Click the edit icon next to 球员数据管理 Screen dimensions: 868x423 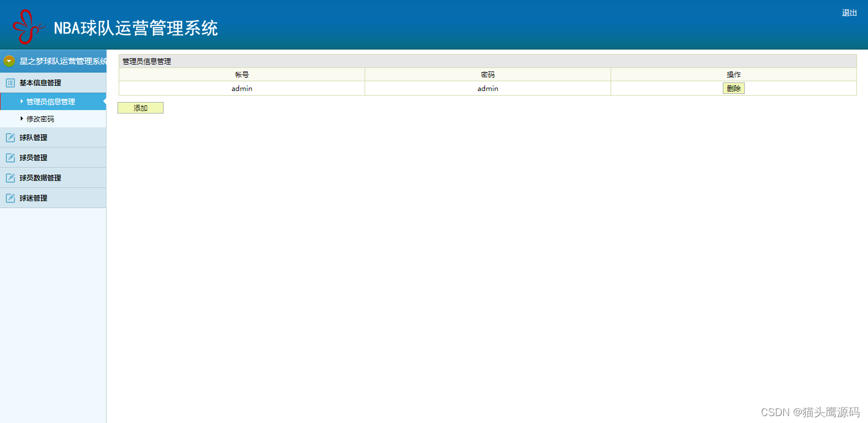[10, 178]
